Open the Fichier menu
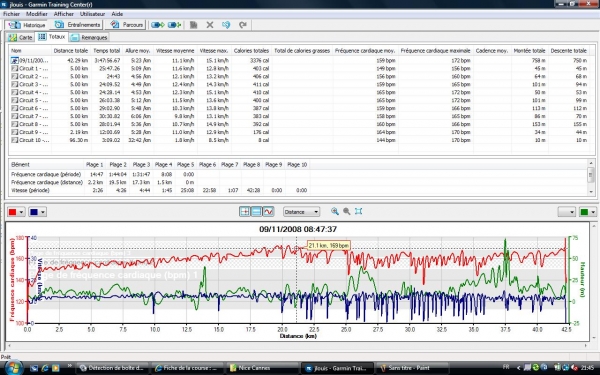The width and height of the screenshot is (600, 375). 11,14
